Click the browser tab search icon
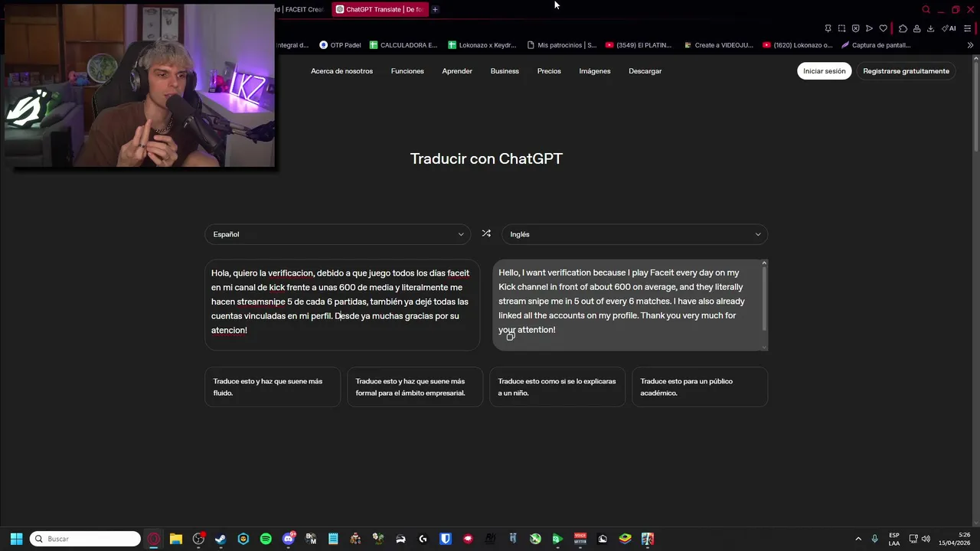980x551 pixels. (x=926, y=10)
